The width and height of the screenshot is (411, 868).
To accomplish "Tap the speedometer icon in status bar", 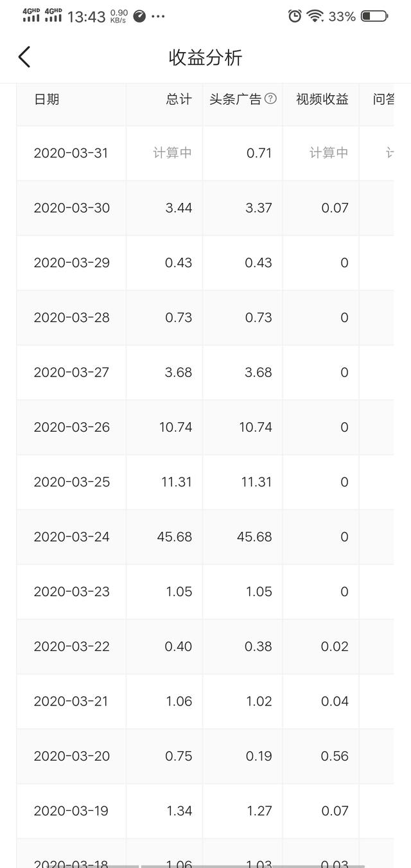I will [139, 17].
